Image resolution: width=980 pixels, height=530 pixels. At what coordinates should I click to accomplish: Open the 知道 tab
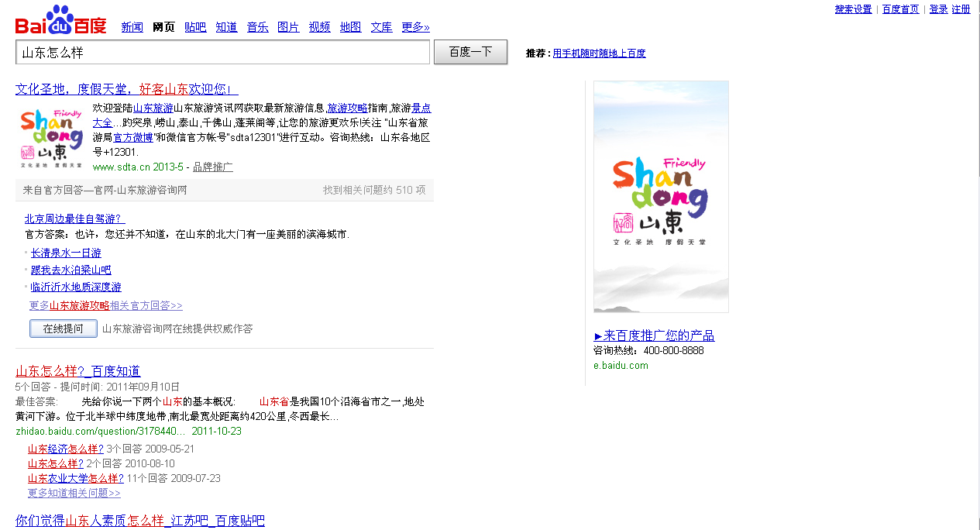tap(226, 27)
